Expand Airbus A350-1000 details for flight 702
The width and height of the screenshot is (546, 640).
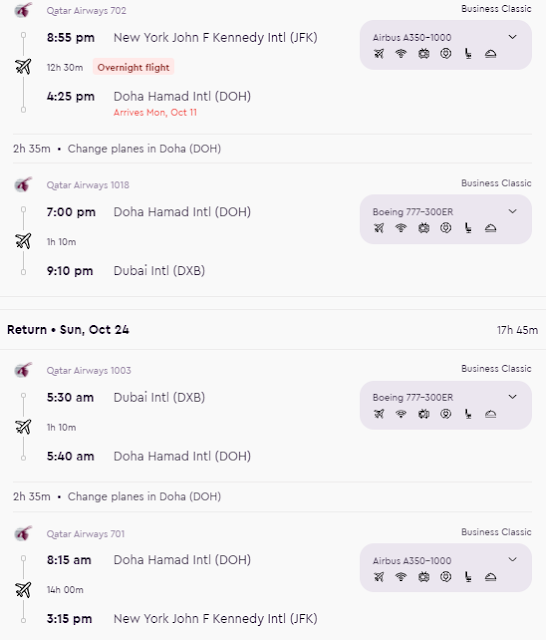(513, 37)
